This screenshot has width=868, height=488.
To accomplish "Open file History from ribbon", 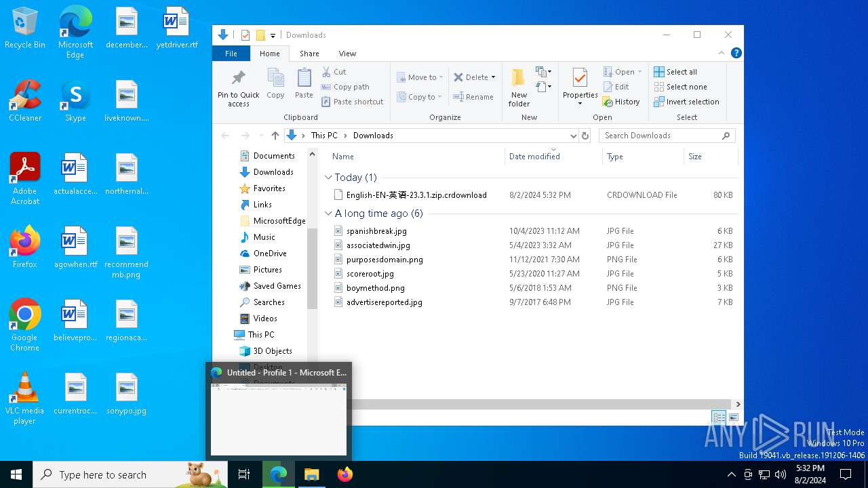I will pyautogui.click(x=621, y=102).
